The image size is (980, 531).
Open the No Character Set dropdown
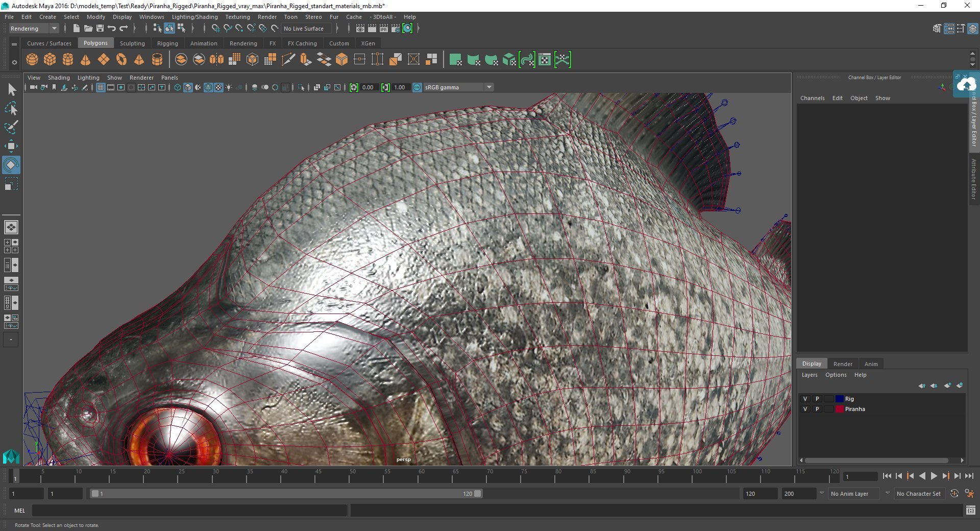pos(919,494)
